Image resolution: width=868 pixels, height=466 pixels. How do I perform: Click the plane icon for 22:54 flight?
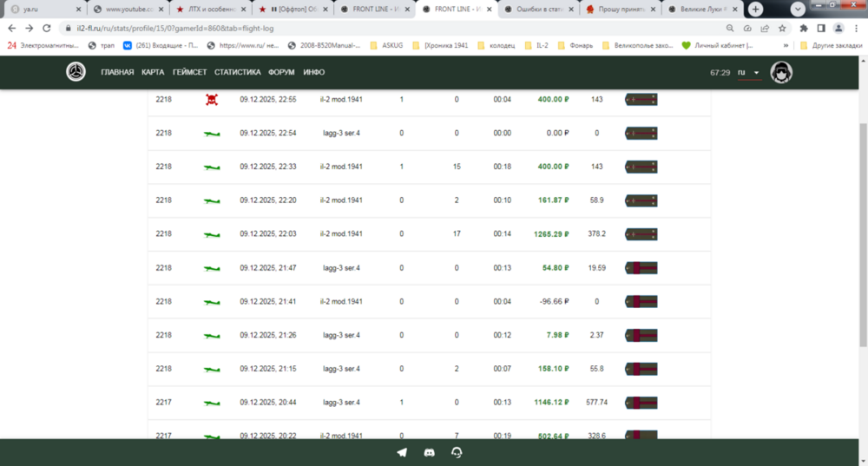[x=212, y=134]
